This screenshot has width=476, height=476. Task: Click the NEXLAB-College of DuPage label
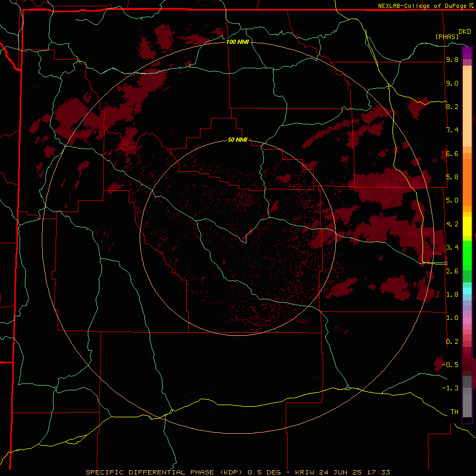click(422, 6)
